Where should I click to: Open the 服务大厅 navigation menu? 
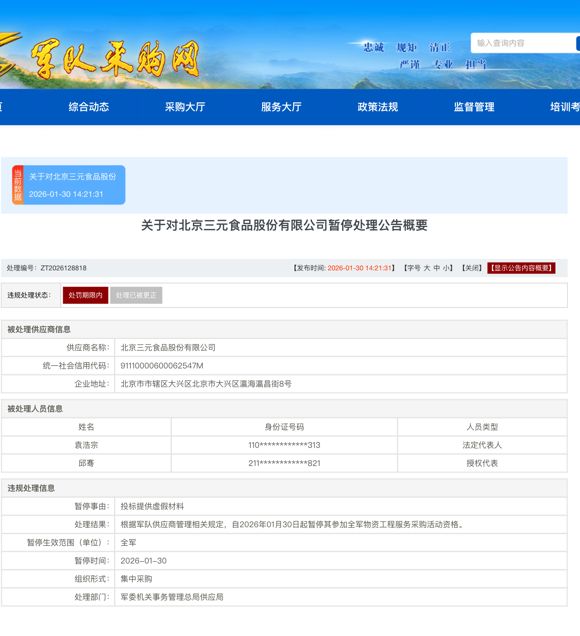[x=281, y=107]
